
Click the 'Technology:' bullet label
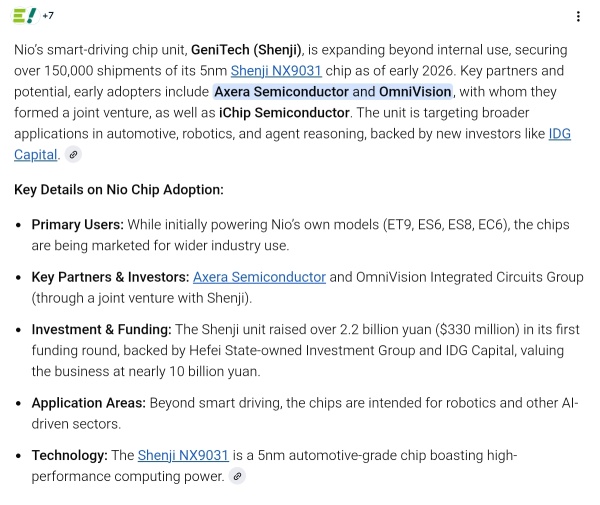[70, 455]
